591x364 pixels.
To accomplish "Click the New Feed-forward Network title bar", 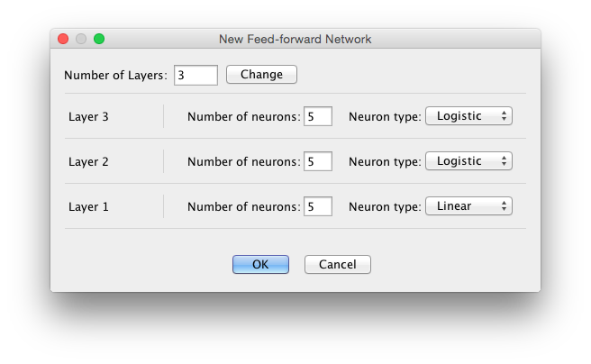I will [295, 39].
